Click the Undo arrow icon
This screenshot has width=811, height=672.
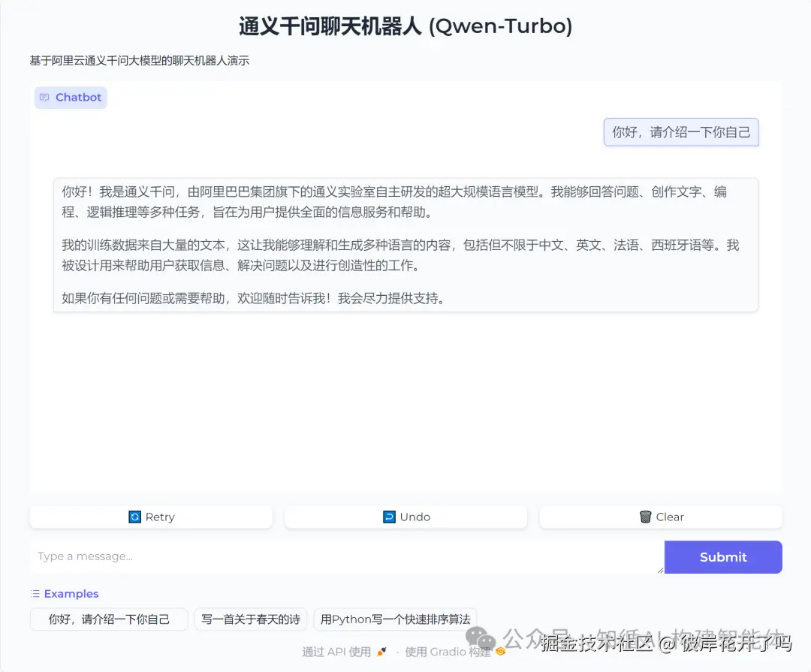(389, 517)
